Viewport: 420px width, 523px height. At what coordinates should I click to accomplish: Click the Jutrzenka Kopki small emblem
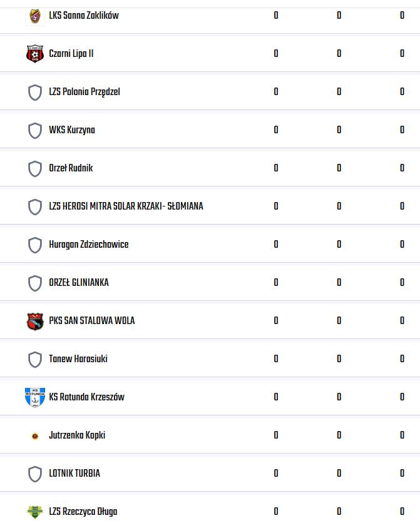coord(35,436)
